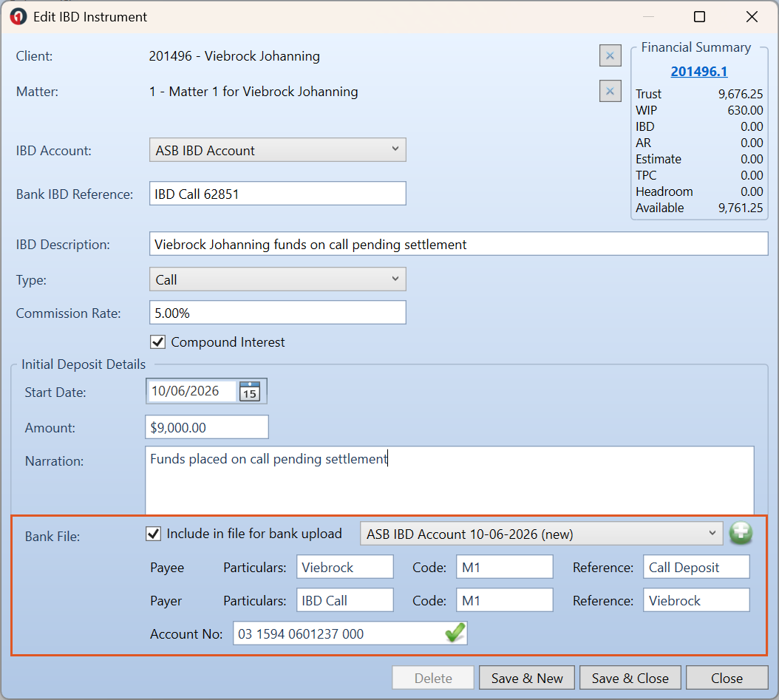Screen dimensions: 779x700
Task: Click into the Narration text area
Action: pyautogui.click(x=449, y=480)
